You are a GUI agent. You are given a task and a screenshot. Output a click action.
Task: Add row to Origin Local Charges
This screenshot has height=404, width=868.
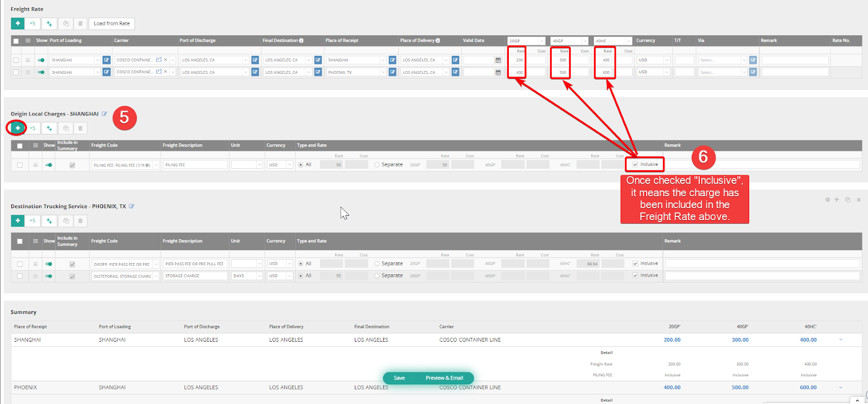[x=17, y=128]
